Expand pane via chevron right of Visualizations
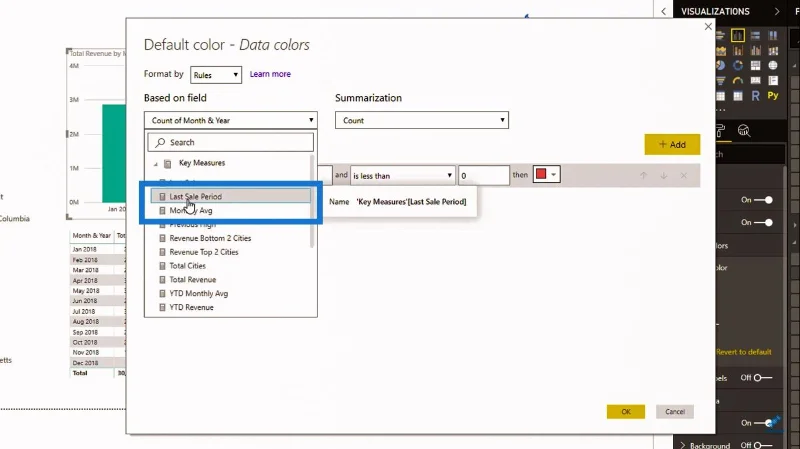The height and width of the screenshot is (449, 800). coord(777,11)
